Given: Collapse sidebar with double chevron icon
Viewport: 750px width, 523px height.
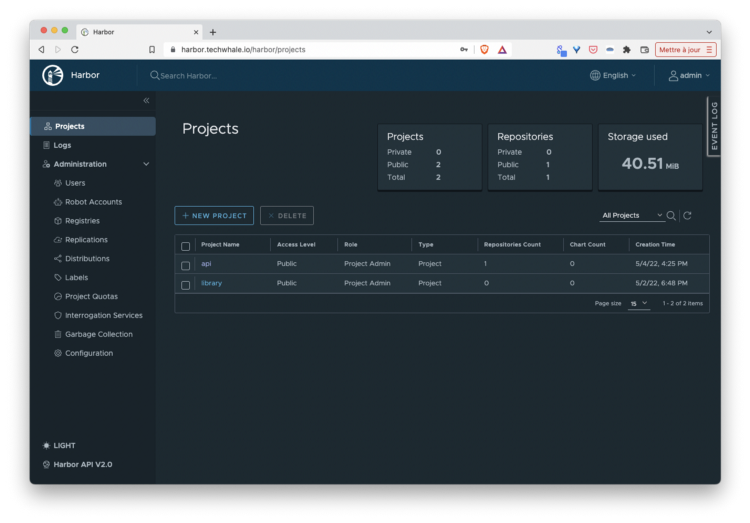Looking at the screenshot, I should (146, 100).
